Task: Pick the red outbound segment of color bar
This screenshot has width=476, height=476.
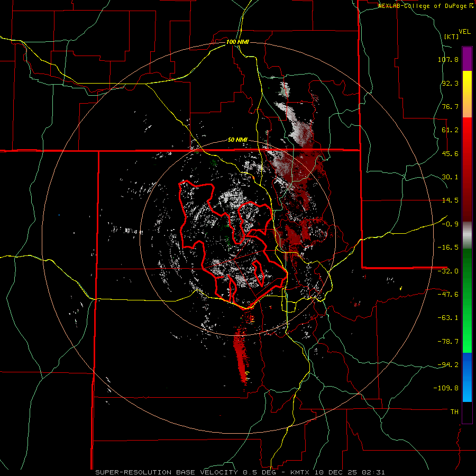Action: click(467, 169)
